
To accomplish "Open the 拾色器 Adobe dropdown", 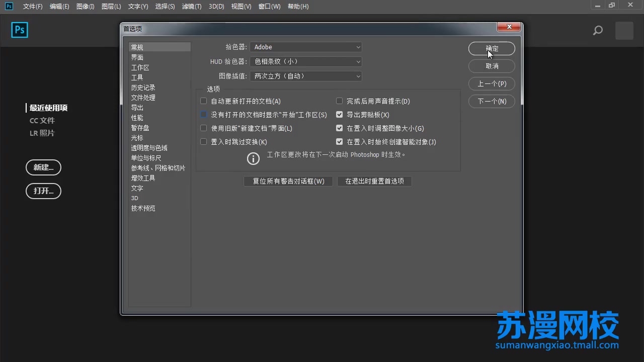I will (306, 47).
